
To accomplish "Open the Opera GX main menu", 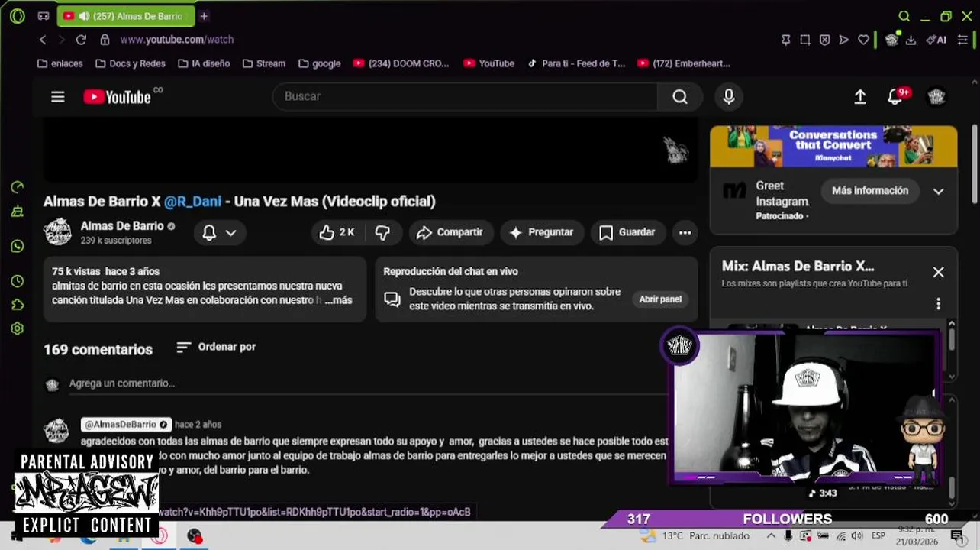I will pos(18,16).
